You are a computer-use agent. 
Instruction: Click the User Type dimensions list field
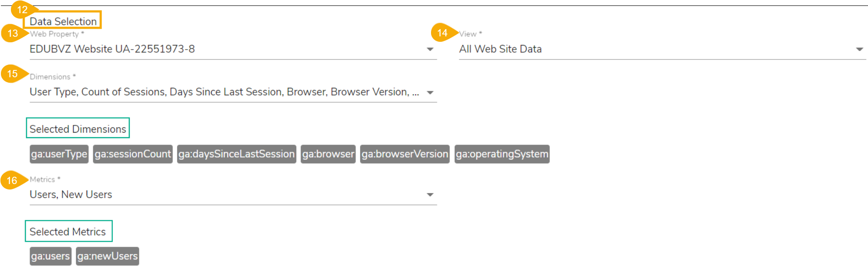coord(223,92)
